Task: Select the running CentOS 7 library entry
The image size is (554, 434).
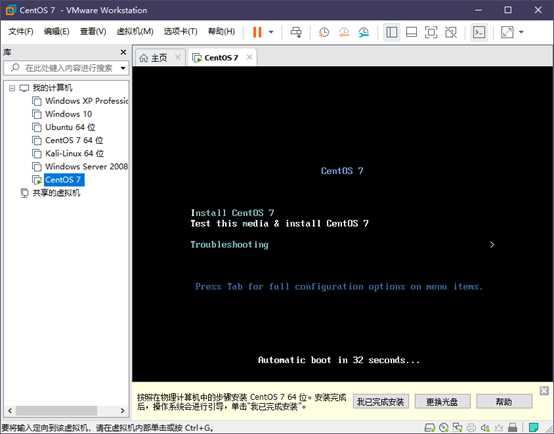Action: (x=63, y=180)
